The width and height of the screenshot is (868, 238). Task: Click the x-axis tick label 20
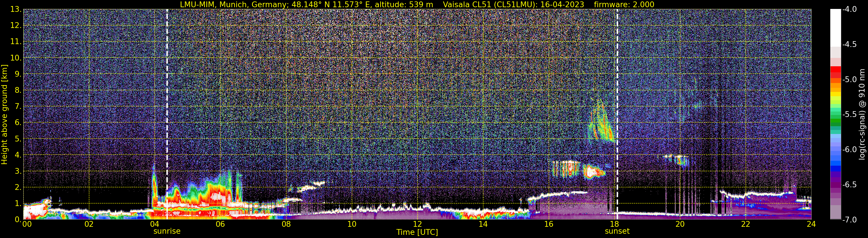[x=680, y=224]
